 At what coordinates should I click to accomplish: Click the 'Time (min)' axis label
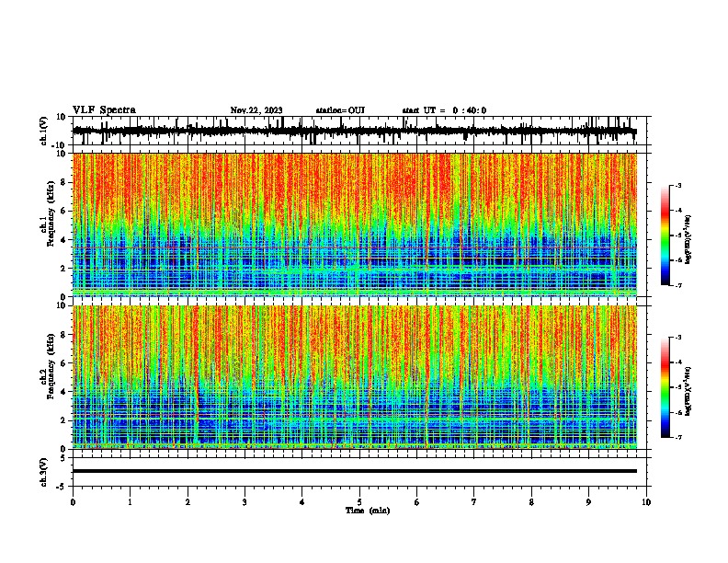pos(368,511)
